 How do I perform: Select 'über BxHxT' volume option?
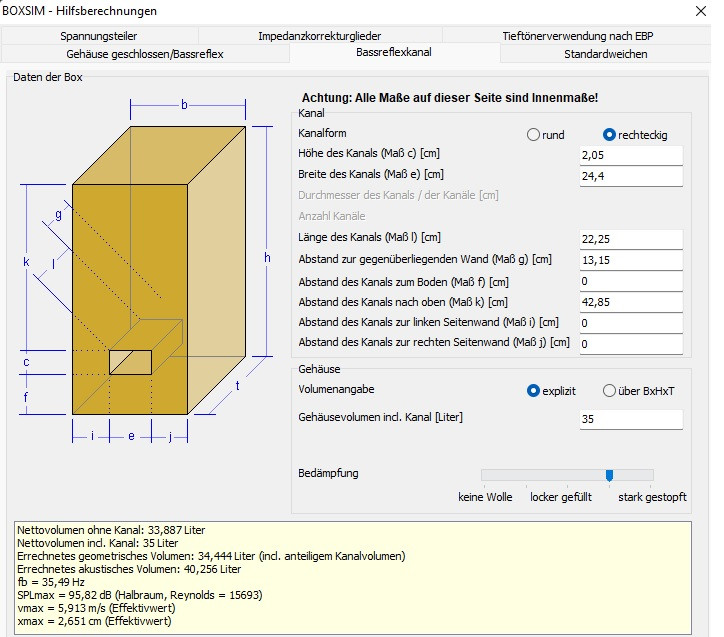609,391
